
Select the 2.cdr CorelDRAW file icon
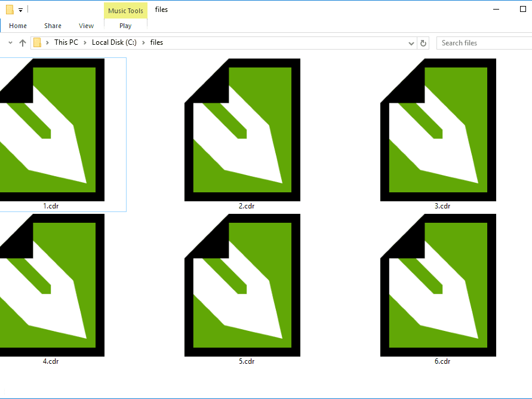tap(242, 130)
